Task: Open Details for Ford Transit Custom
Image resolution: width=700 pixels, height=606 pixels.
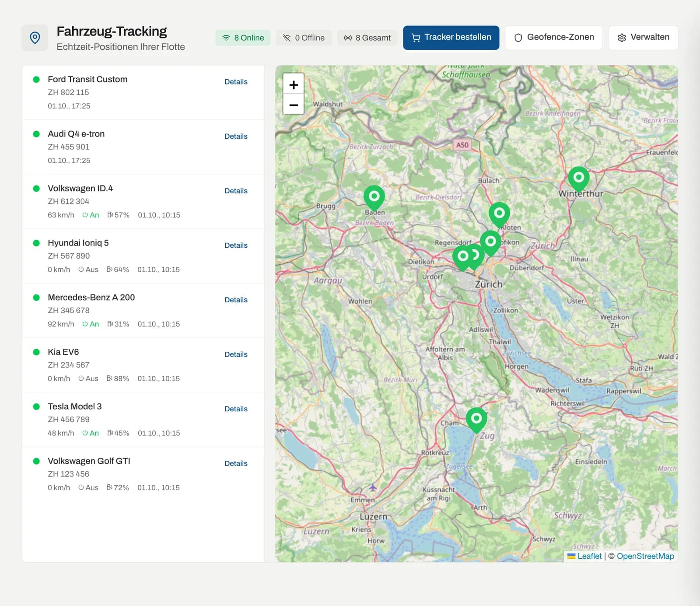Action: [236, 82]
